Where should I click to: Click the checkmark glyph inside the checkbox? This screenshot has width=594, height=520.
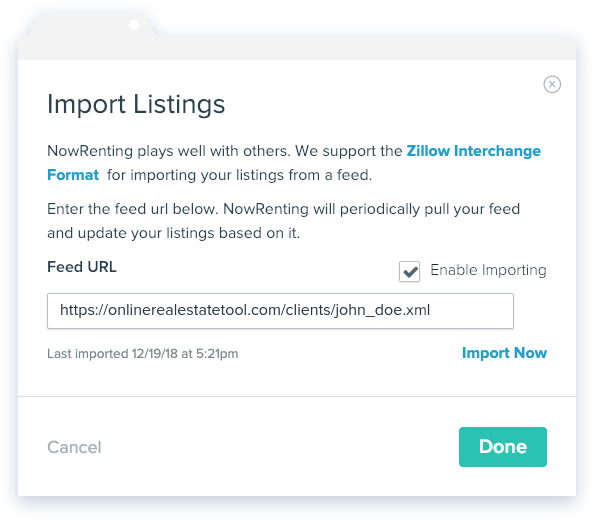(410, 272)
